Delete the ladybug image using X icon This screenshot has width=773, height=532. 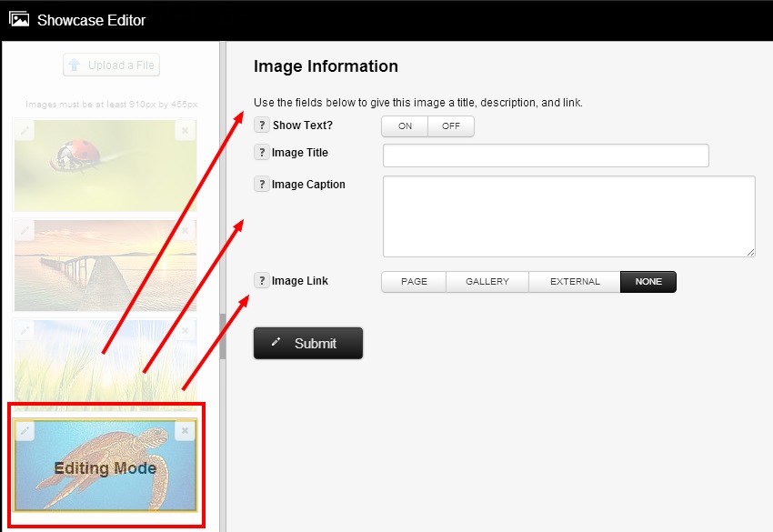(185, 131)
